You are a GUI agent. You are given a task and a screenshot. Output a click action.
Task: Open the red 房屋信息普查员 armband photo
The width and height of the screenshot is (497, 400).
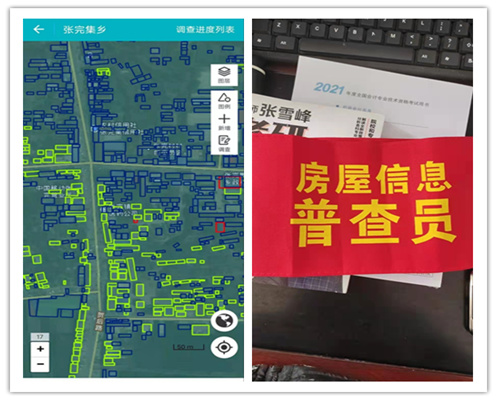[x=362, y=200]
